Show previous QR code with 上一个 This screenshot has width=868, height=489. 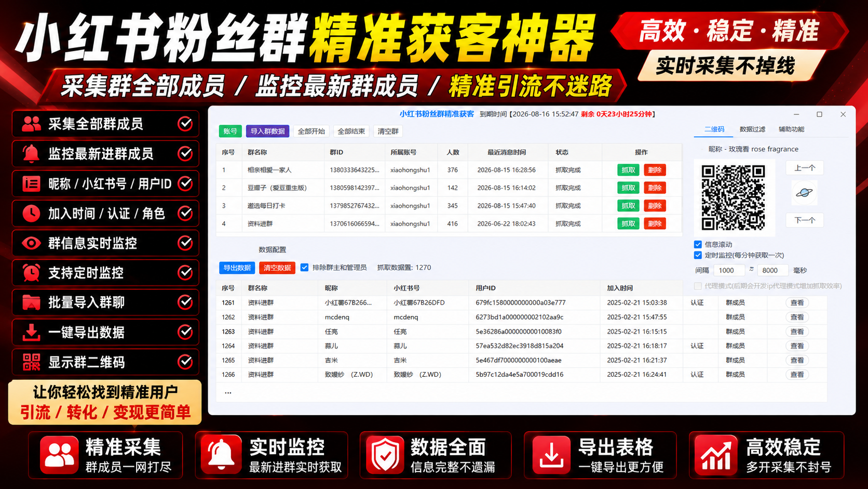[805, 168]
